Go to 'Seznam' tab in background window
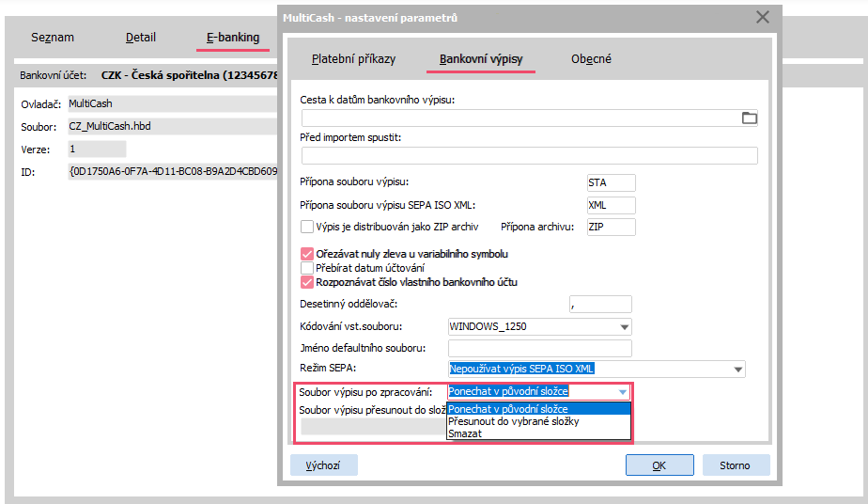The width and height of the screenshot is (868, 504). click(52, 37)
